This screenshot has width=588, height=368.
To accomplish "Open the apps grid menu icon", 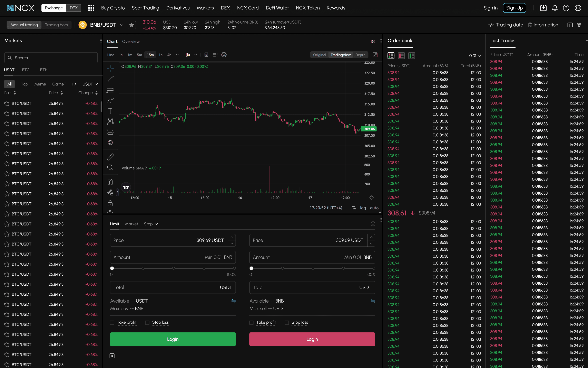I will click(x=91, y=8).
